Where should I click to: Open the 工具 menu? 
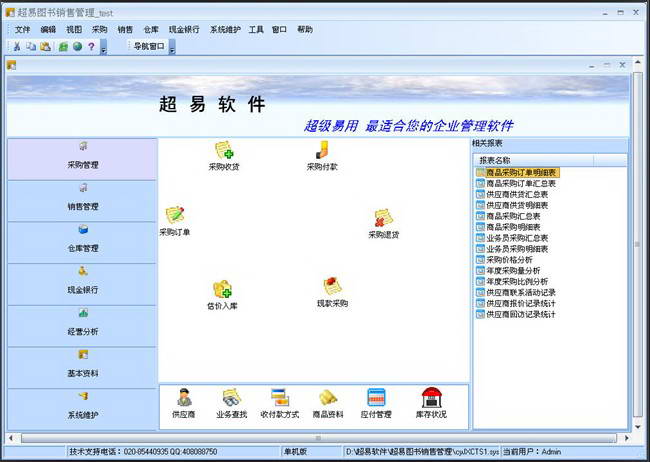pyautogui.click(x=256, y=29)
